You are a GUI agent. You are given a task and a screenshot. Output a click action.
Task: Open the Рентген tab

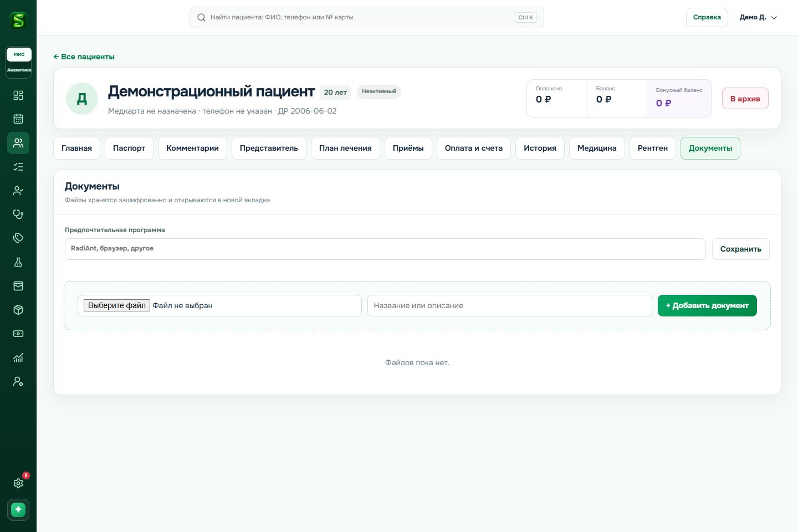653,148
